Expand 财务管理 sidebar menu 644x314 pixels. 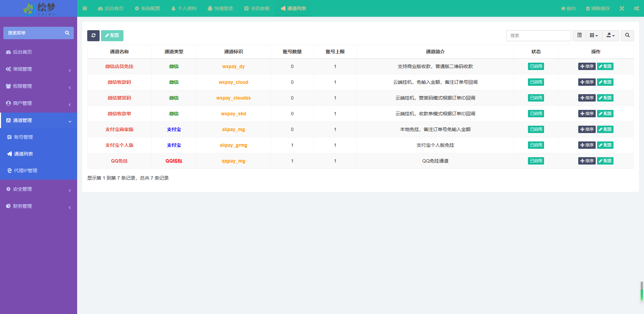tap(39, 206)
